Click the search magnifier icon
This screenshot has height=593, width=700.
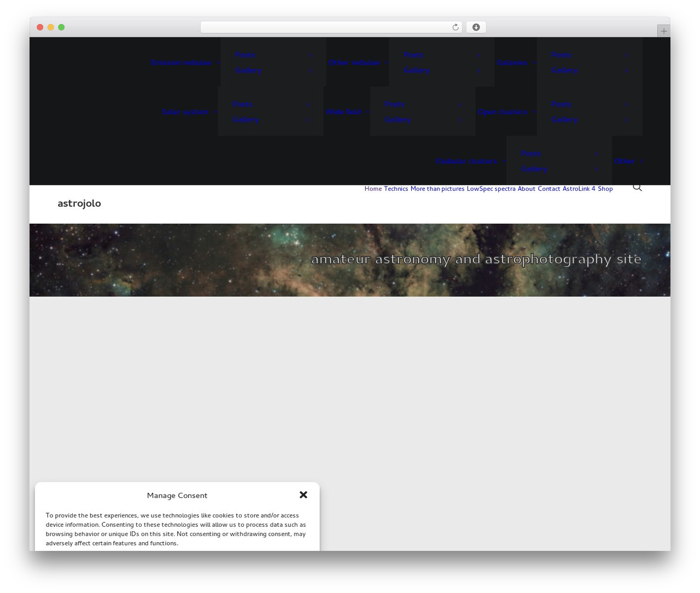[x=637, y=188]
